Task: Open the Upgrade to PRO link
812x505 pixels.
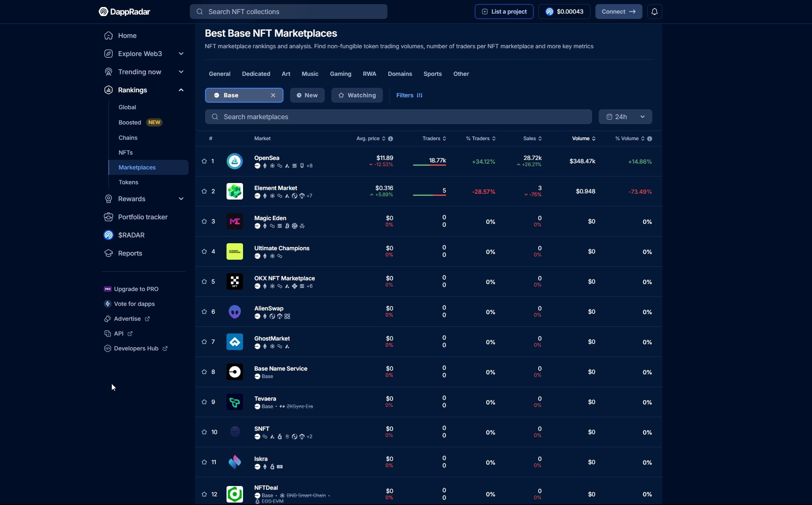Action: 136,289
